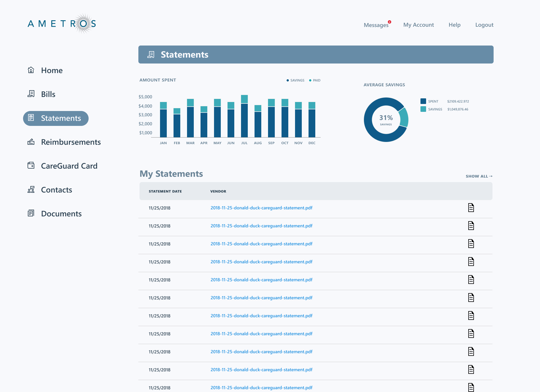The image size is (540, 392).
Task: Open ninth row's careguard-statement.pdf link
Action: click(x=262, y=352)
